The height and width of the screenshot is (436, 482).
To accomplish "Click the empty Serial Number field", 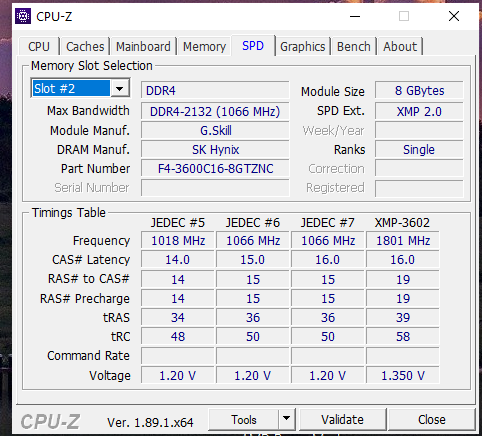I will click(215, 188).
